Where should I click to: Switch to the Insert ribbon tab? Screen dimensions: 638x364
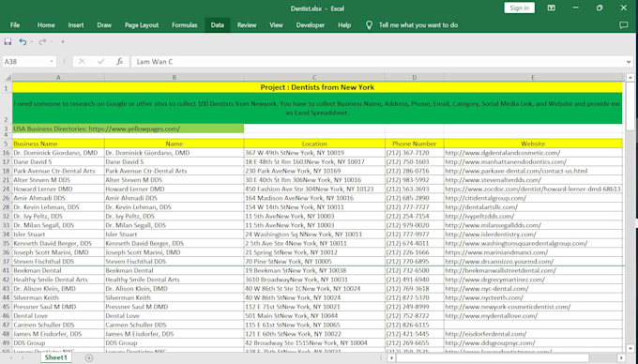[76, 24]
